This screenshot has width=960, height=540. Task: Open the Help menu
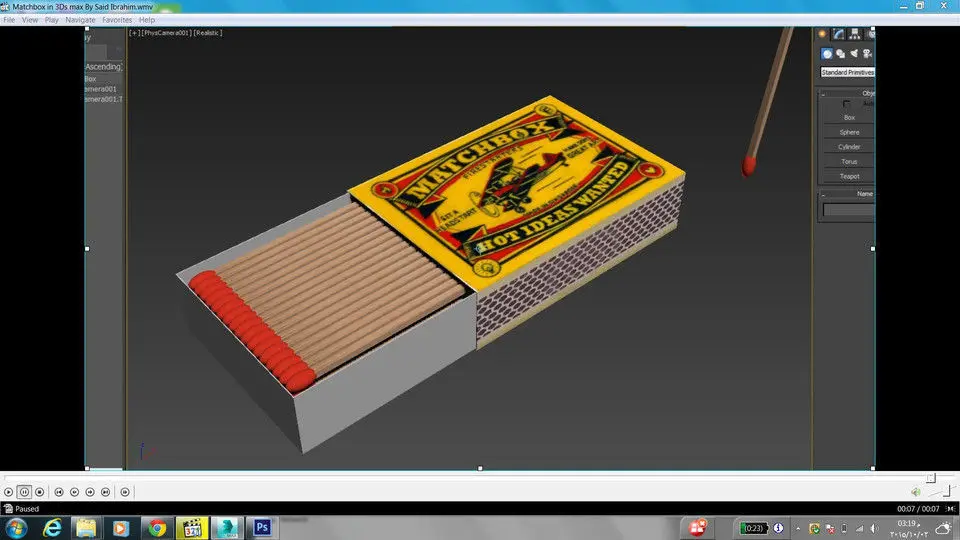point(147,20)
